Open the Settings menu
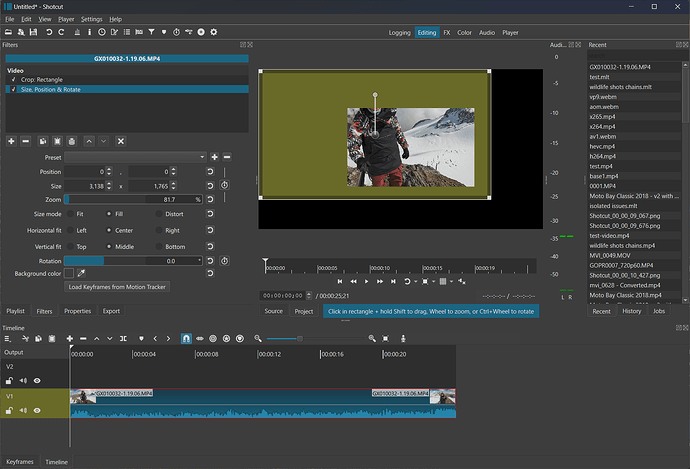 click(x=91, y=19)
